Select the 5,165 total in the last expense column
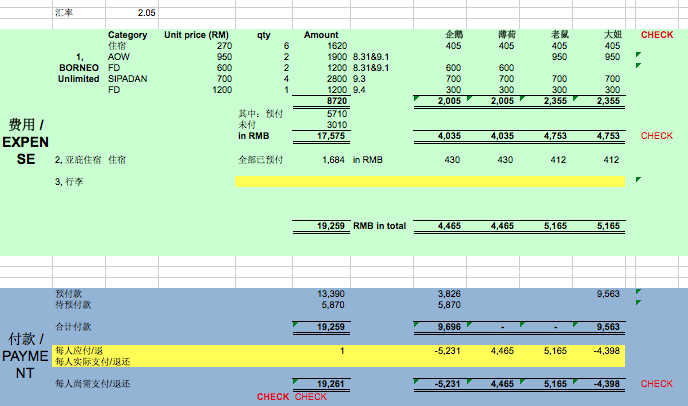 pos(608,226)
